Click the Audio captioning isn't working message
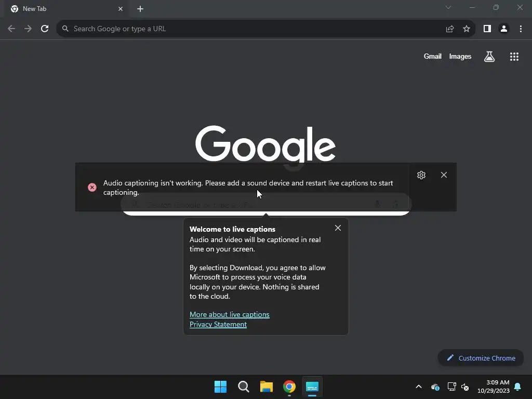 point(248,188)
